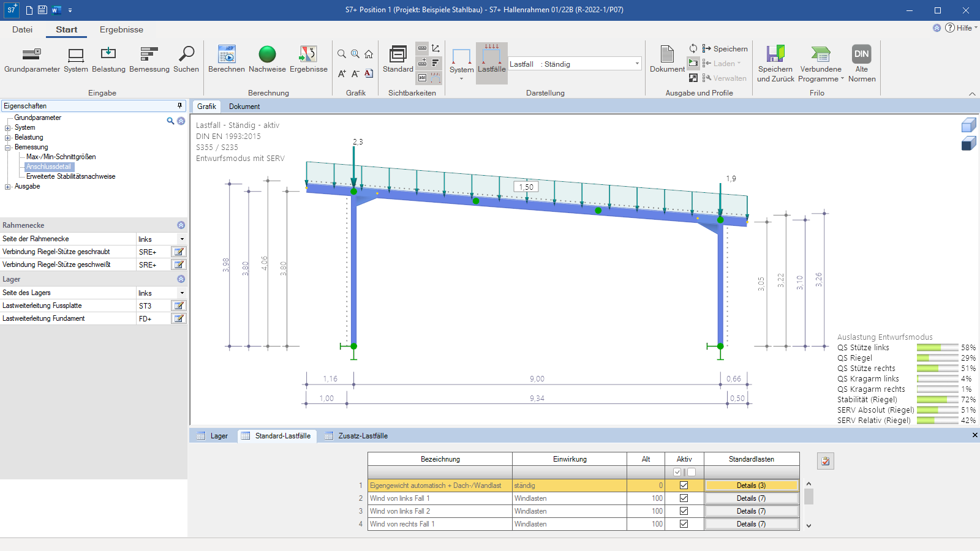Open Hilfe menu
This screenshot has width=980, height=551.
[960, 28]
